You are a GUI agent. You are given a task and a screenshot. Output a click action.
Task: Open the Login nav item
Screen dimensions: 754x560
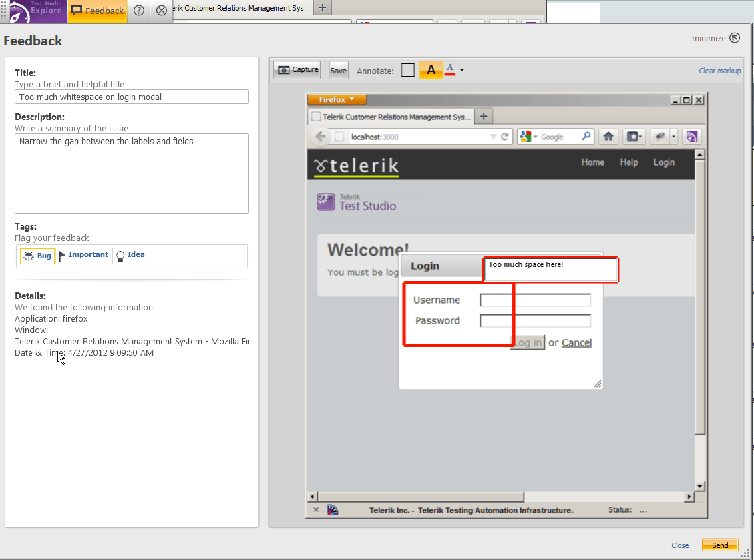[x=664, y=162]
